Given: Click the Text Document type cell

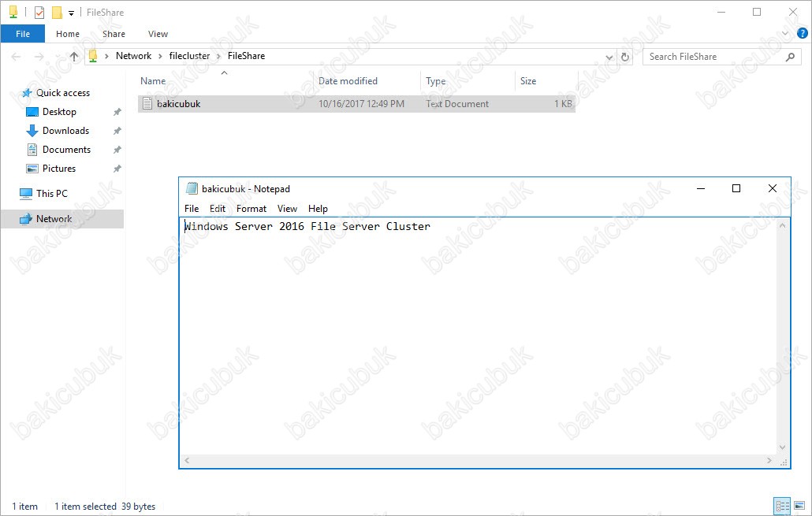Looking at the screenshot, I should click(457, 103).
